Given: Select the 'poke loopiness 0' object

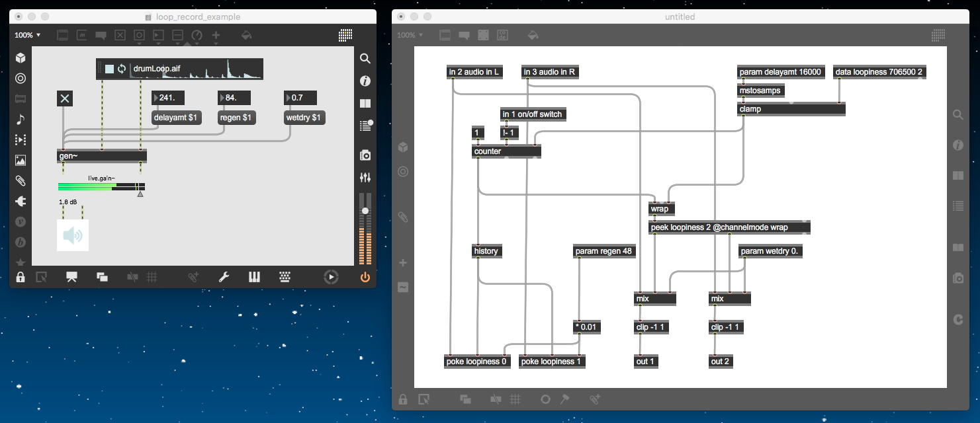Looking at the screenshot, I should click(x=477, y=362).
